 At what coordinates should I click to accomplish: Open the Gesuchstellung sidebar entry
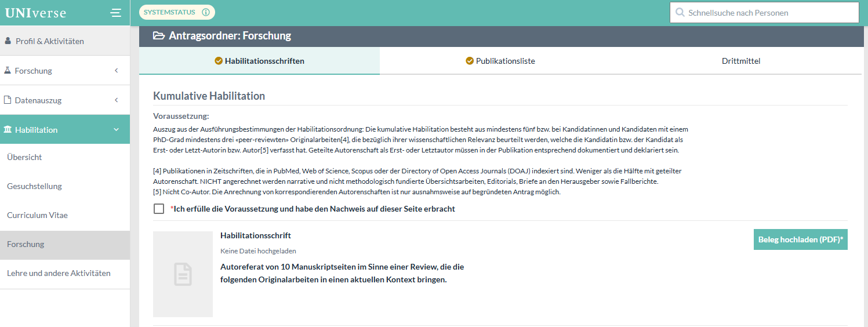coord(34,186)
